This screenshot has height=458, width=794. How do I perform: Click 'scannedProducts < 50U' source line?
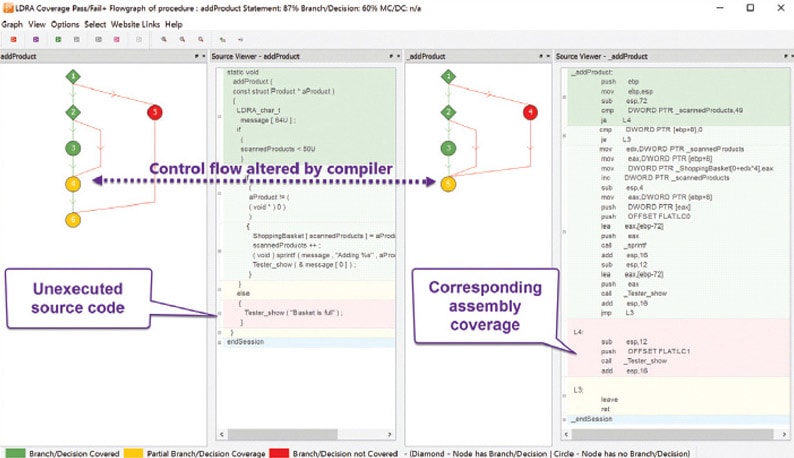pos(277,149)
